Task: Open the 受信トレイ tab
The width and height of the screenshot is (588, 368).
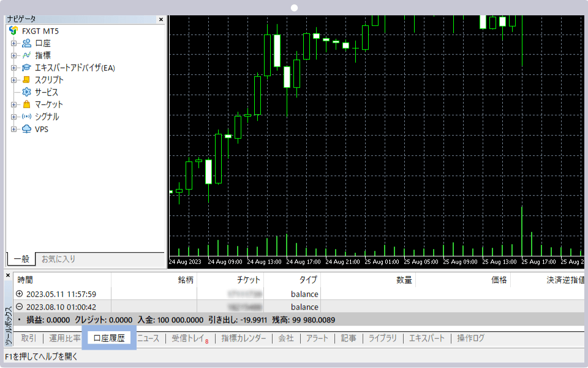Action: (x=190, y=338)
